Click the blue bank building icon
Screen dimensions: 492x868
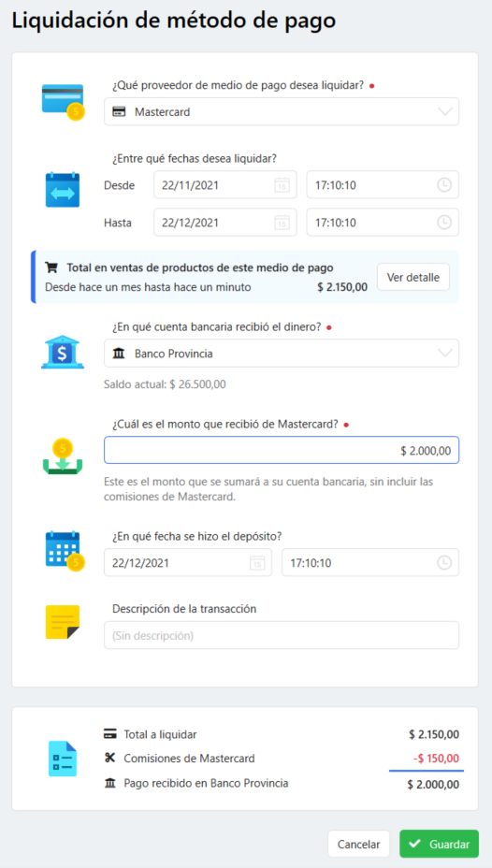click(63, 352)
